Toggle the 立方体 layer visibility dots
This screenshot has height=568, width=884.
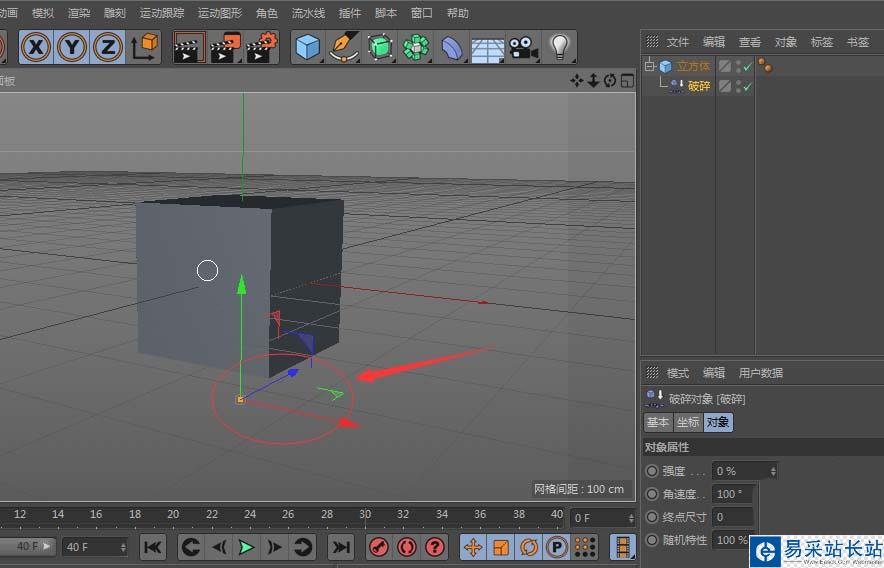(x=738, y=67)
